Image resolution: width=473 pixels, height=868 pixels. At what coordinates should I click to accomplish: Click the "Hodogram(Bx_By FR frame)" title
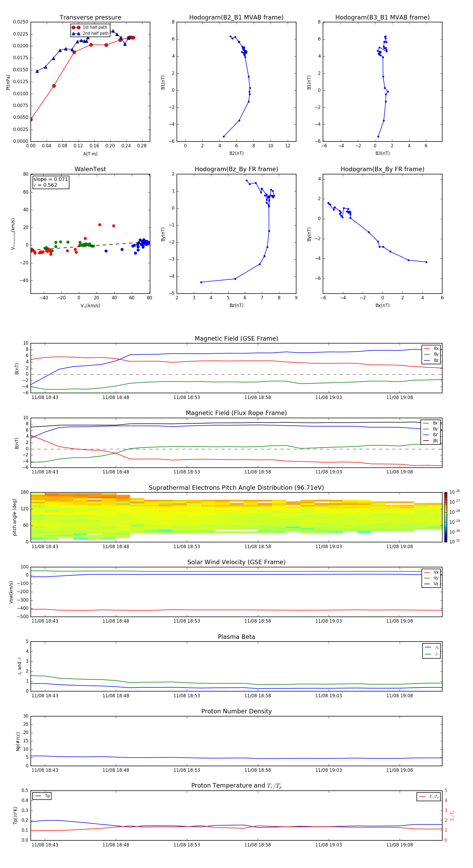point(382,169)
